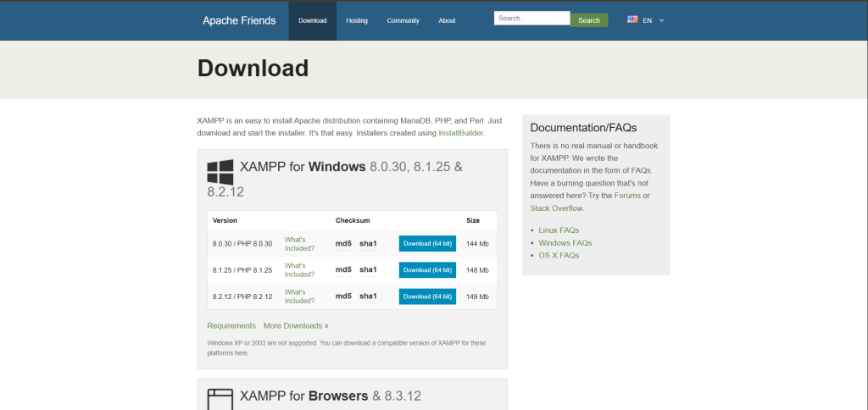This screenshot has width=868, height=410.
Task: Open the Community nav item
Action: click(403, 20)
